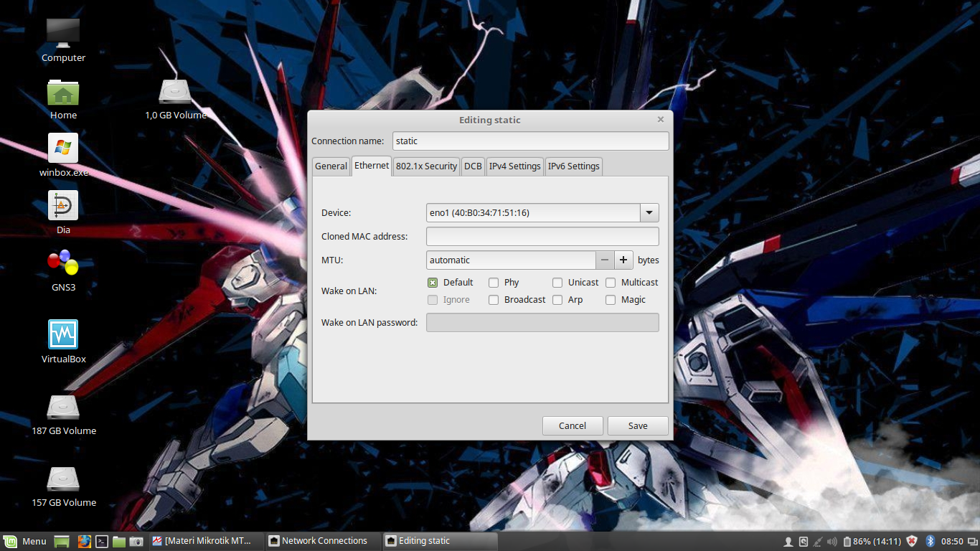Open the Home folder desktop icon
Viewport: 980px width, 551px height.
point(63,93)
